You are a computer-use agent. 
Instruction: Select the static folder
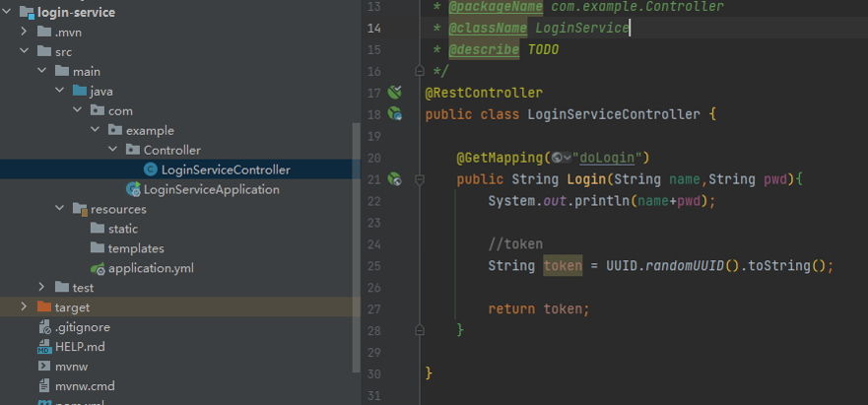tap(123, 229)
